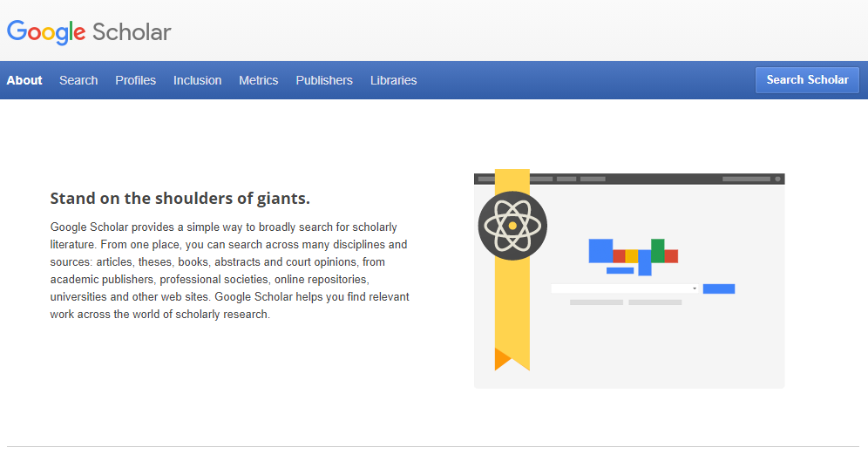Click the blue search button in the illustration

click(719, 288)
